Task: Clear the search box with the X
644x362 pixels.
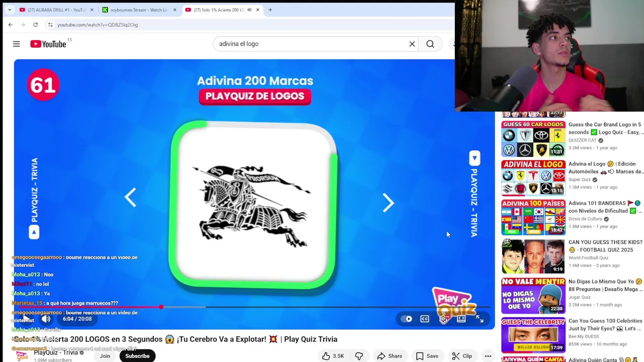Action: click(x=412, y=44)
